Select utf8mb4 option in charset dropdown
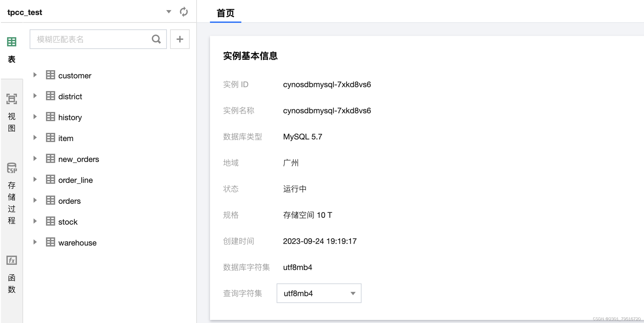The image size is (644, 323). [319, 293]
